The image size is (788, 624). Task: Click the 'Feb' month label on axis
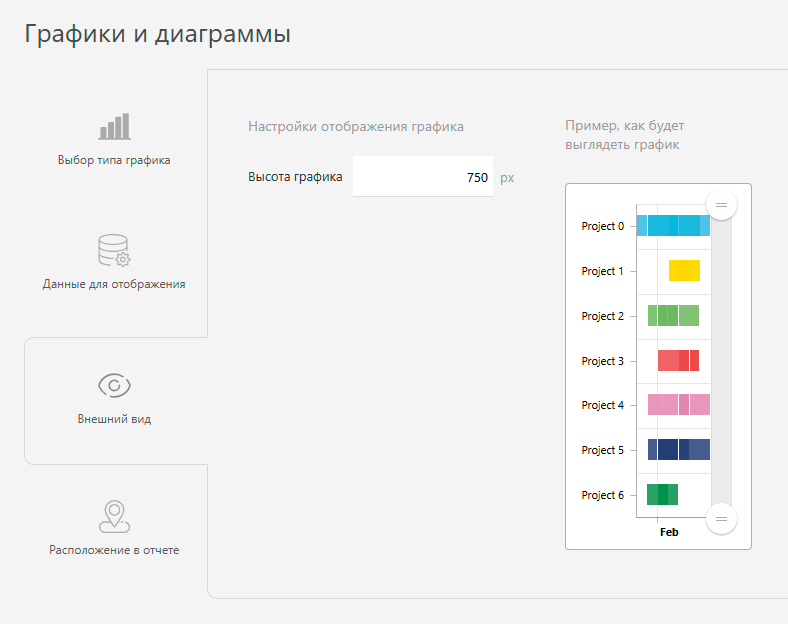(669, 532)
